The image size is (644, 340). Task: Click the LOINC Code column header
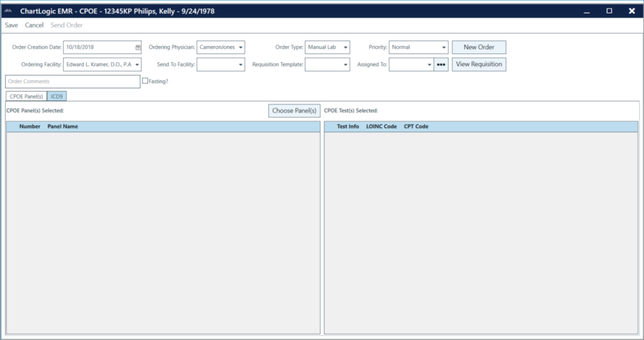tap(381, 126)
